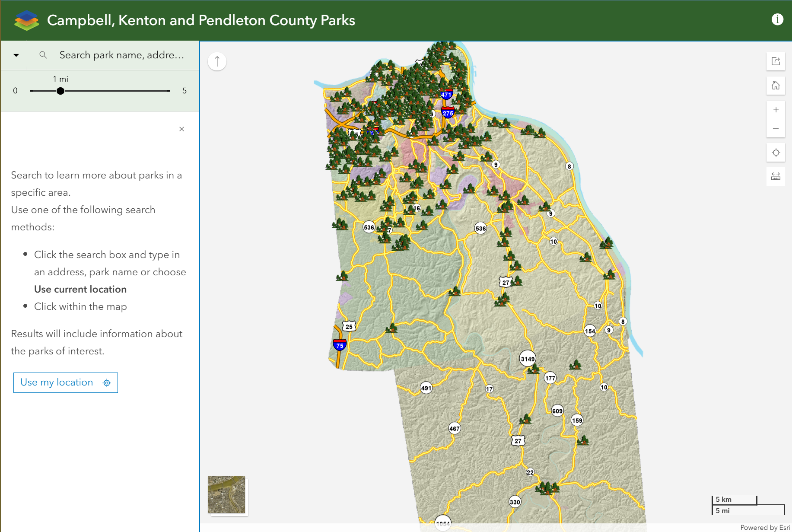Click the route 159 marker

(577, 420)
